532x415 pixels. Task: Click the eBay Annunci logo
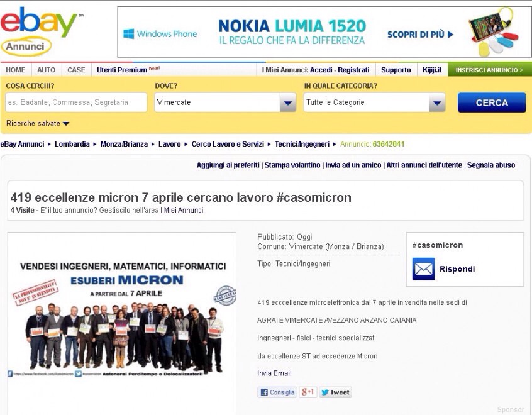(x=39, y=30)
